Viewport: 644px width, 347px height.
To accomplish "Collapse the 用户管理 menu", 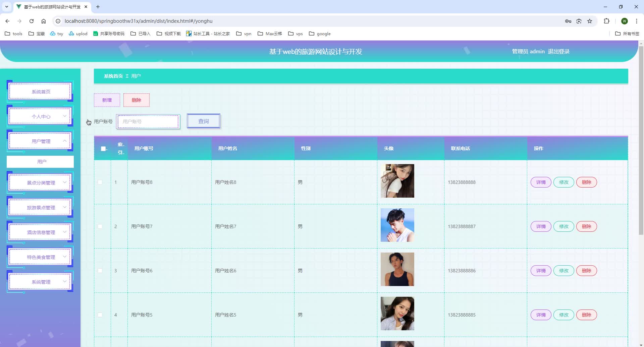I will pos(40,141).
